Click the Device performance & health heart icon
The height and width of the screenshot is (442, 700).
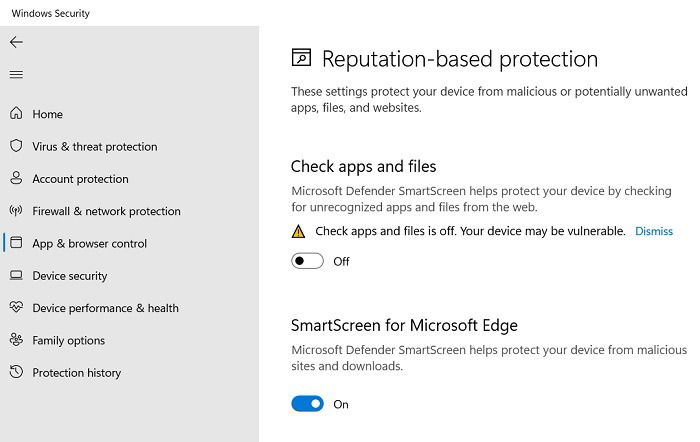coord(16,307)
